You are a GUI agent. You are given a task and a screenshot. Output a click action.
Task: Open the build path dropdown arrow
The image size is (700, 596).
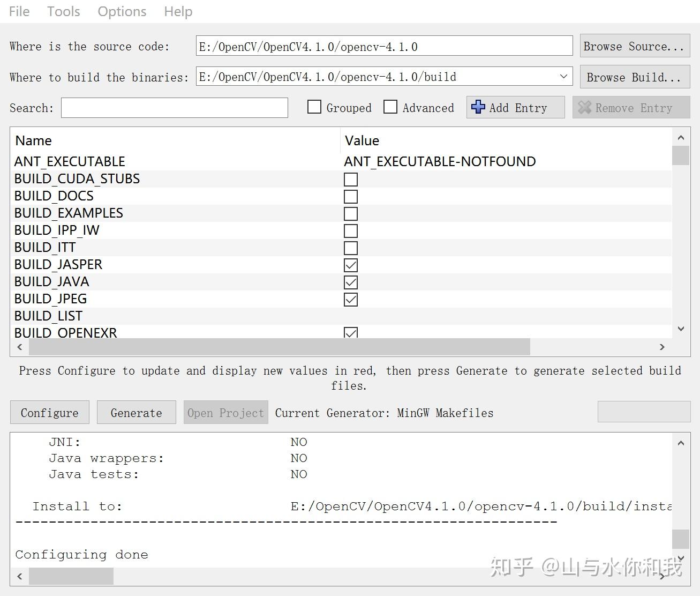[563, 76]
